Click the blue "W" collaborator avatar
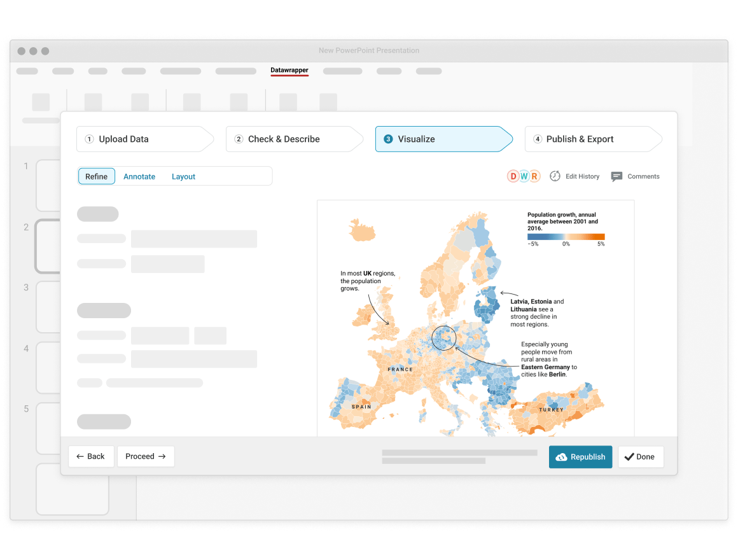 point(523,176)
